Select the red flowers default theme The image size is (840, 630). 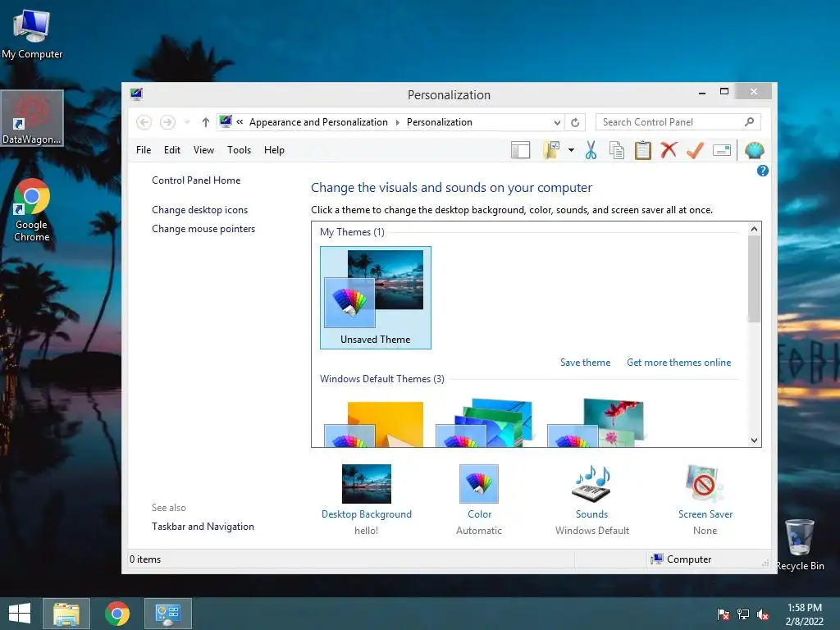click(x=596, y=423)
